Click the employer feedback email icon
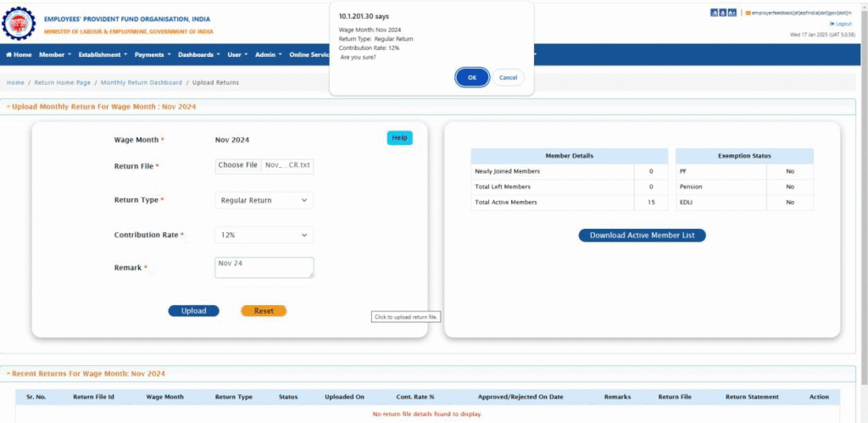The width and height of the screenshot is (868, 423). coord(748,13)
